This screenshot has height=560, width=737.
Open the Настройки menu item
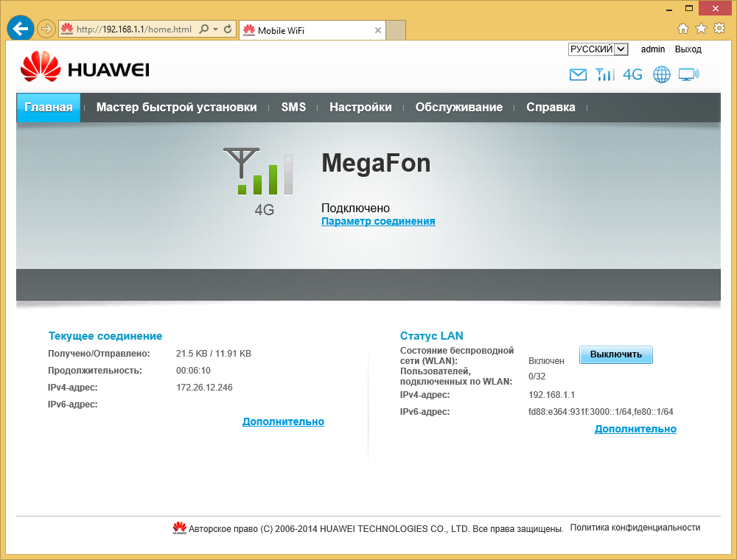pyautogui.click(x=360, y=108)
